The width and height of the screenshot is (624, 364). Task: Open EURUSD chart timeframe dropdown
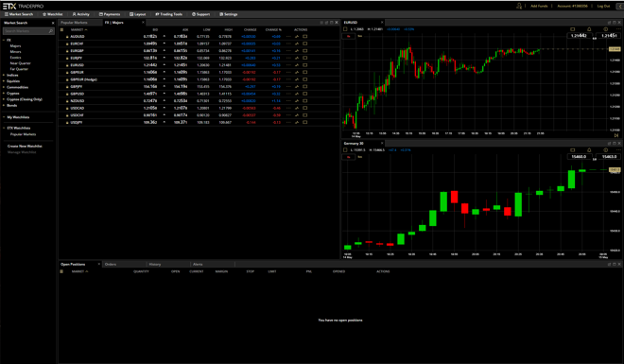349,36
